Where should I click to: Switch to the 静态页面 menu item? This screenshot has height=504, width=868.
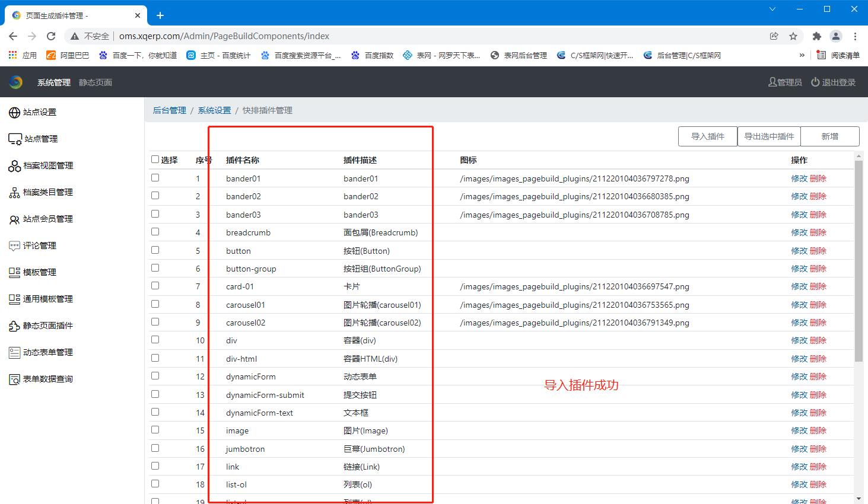pyautogui.click(x=95, y=82)
